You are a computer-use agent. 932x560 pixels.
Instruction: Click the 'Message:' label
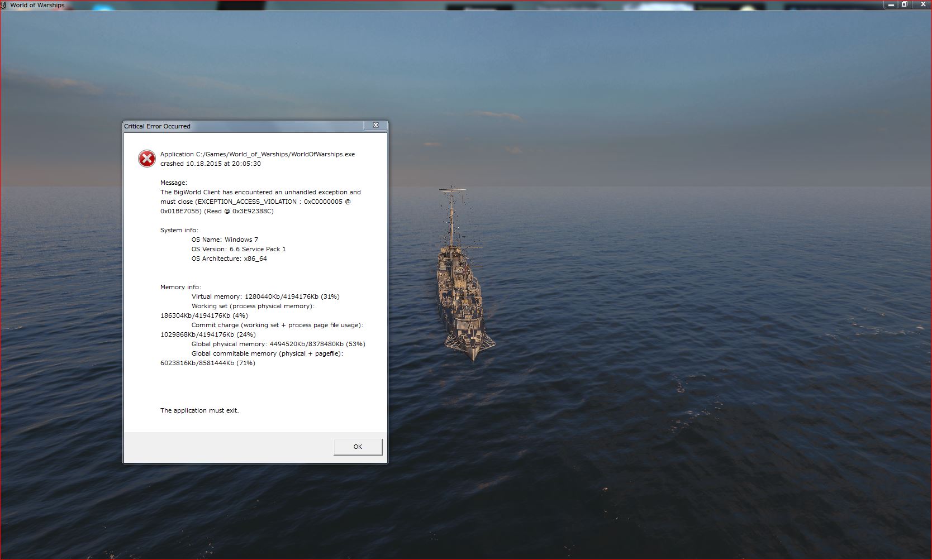pyautogui.click(x=174, y=183)
